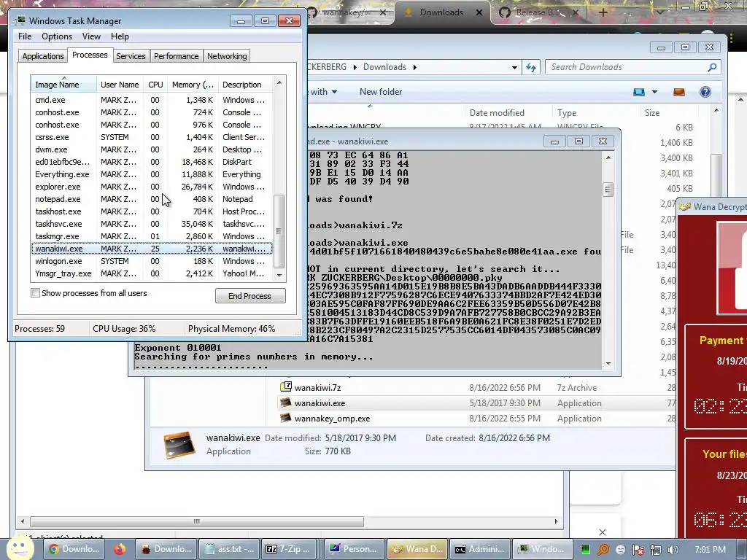Open the Personalization taskbar button
This screenshot has width=747, height=560.
[x=355, y=549]
